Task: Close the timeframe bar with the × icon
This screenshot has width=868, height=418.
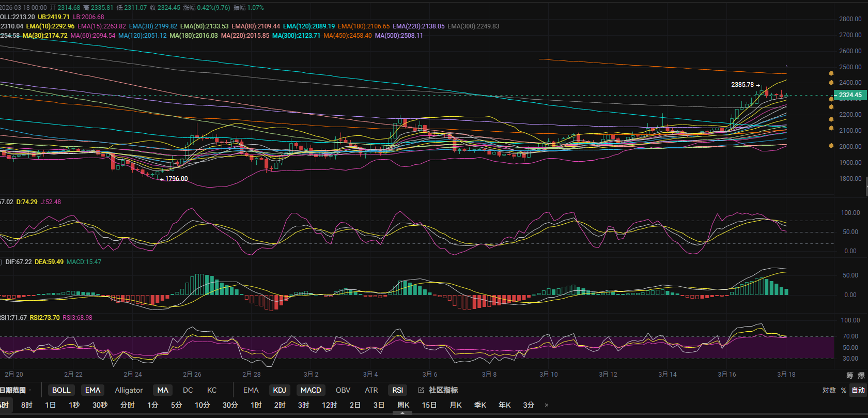Action: (547, 405)
